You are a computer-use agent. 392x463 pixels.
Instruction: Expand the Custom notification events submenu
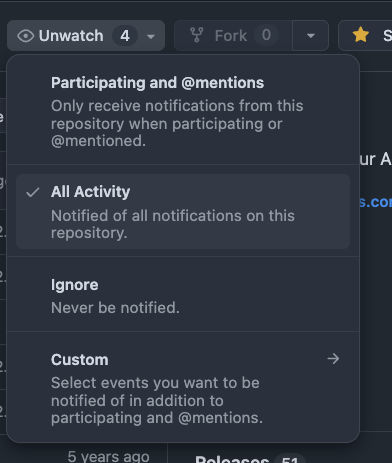[183, 388]
